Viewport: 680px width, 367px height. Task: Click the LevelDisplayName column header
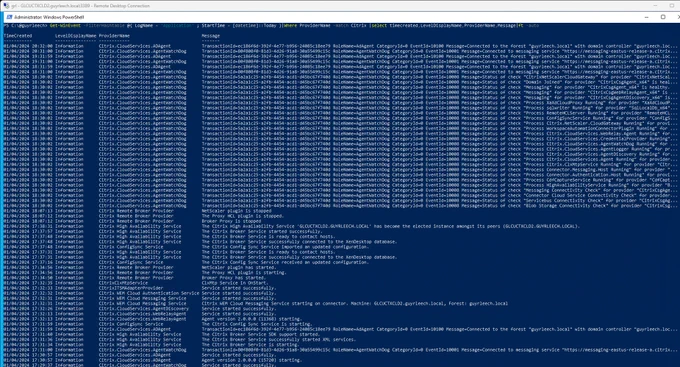75,36
